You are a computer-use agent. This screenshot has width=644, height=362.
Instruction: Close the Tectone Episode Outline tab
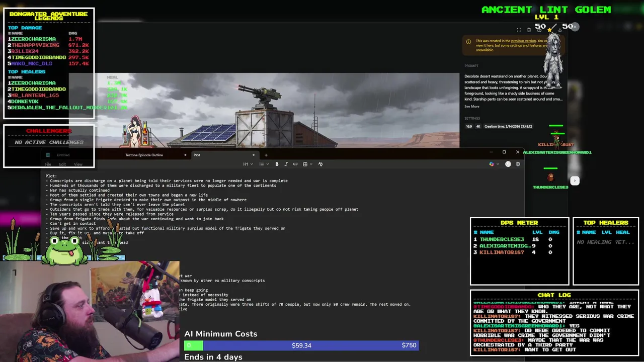click(x=185, y=155)
